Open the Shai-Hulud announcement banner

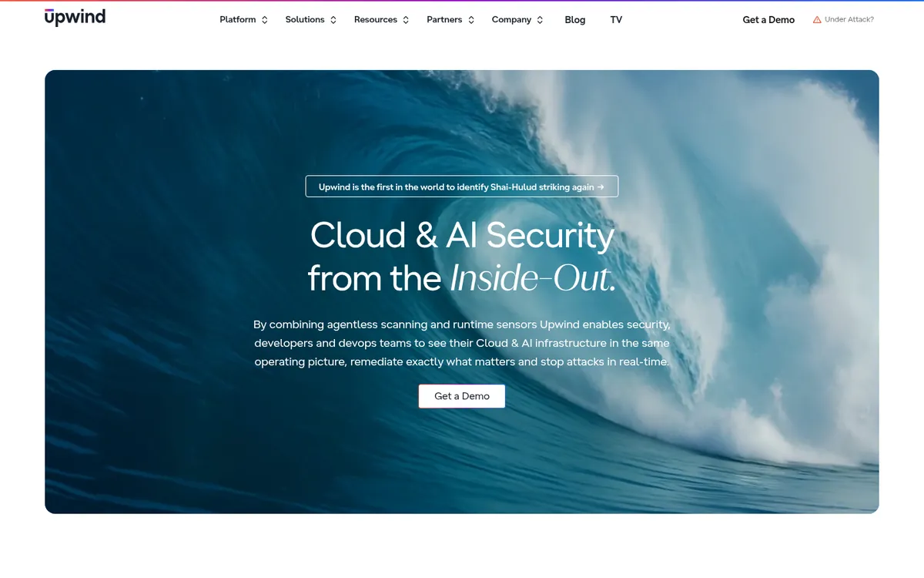(x=462, y=187)
